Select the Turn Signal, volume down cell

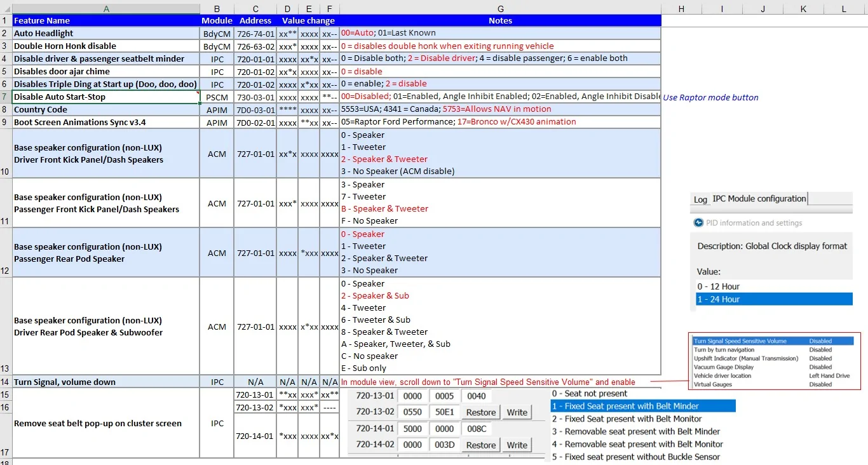[x=106, y=382]
